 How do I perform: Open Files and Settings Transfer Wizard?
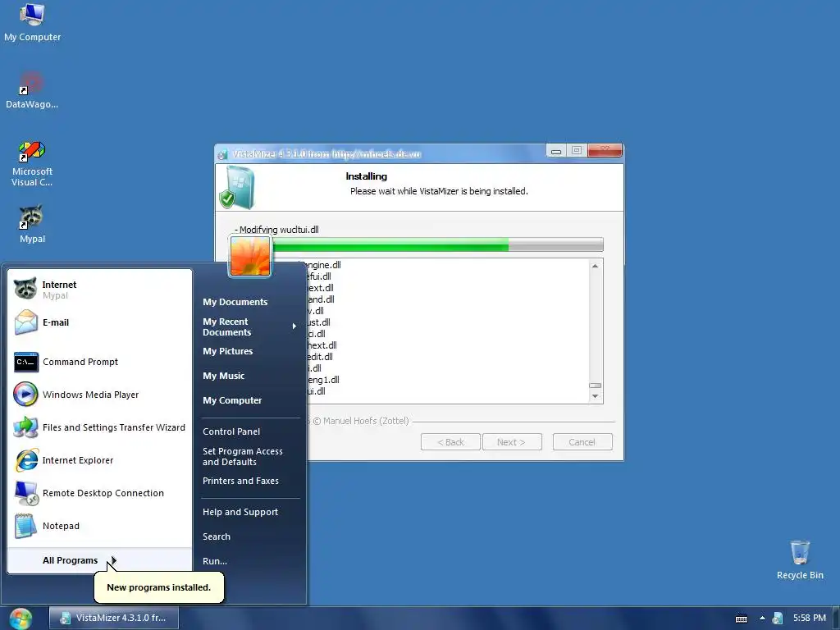[x=101, y=427]
